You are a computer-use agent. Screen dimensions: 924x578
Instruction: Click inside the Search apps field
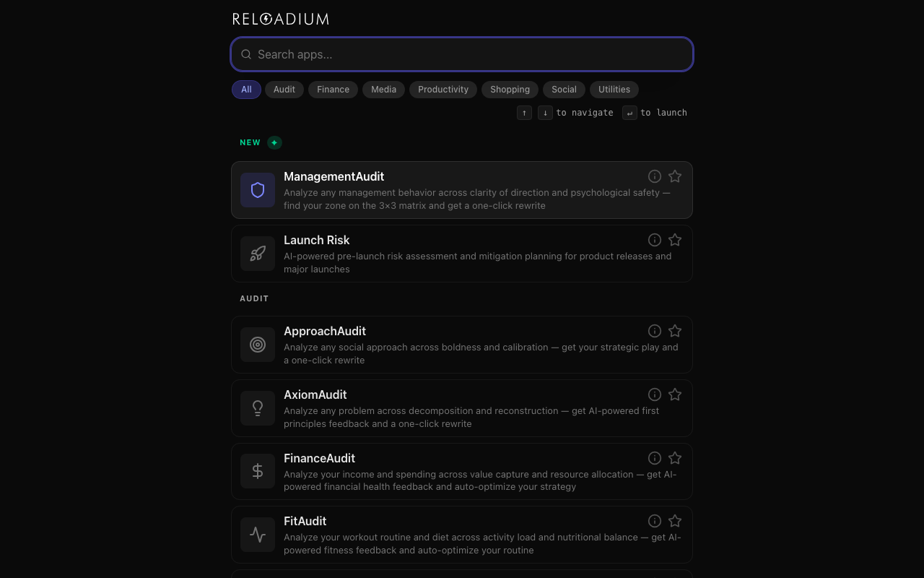pyautogui.click(x=461, y=54)
